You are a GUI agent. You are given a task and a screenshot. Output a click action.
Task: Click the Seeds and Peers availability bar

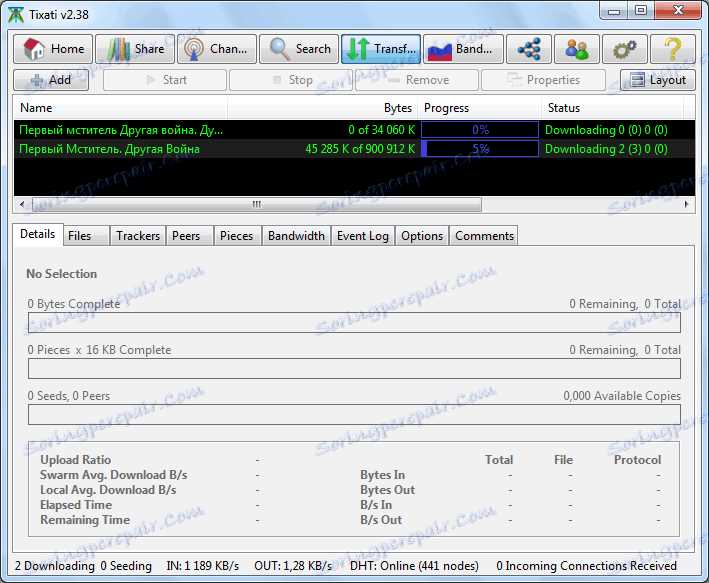point(354,415)
